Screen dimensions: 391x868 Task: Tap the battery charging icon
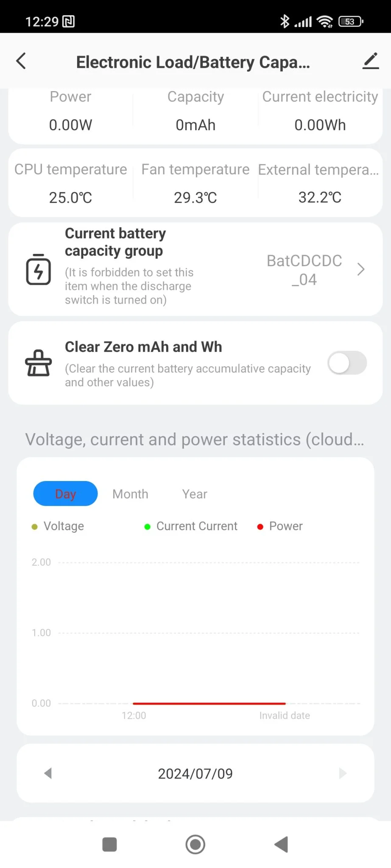pyautogui.click(x=39, y=270)
